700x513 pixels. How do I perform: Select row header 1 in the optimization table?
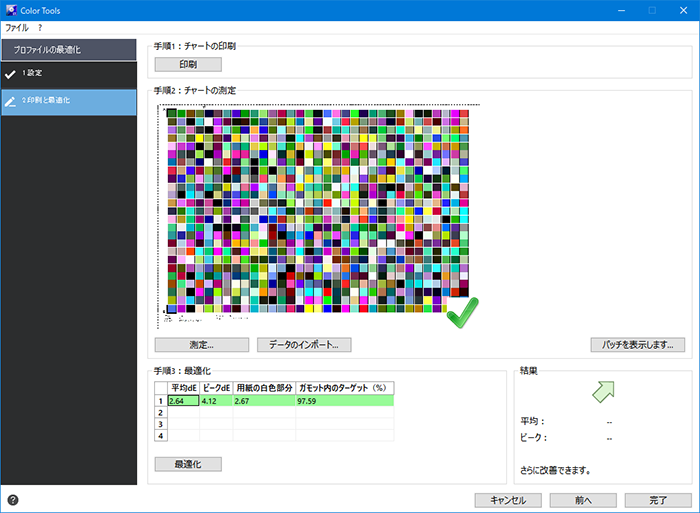[161, 401]
